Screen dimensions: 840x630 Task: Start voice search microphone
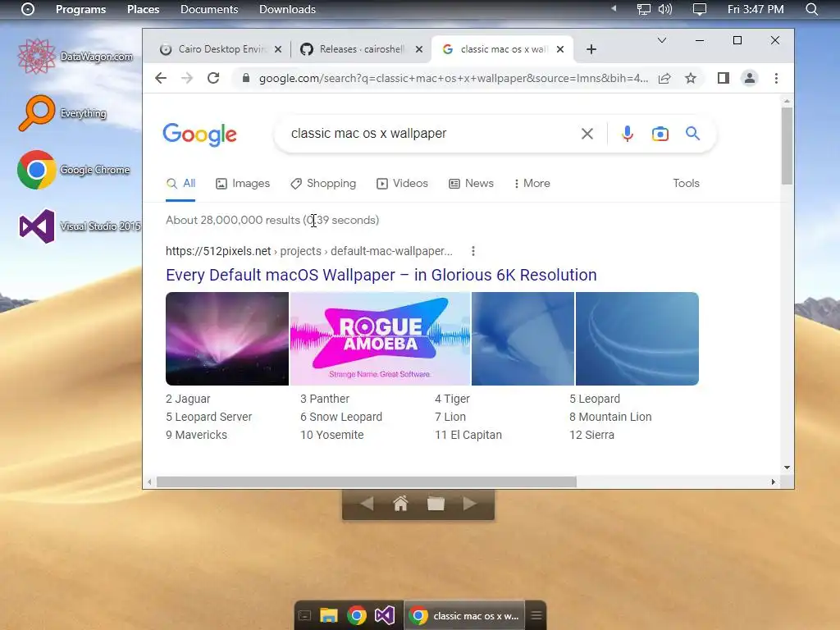coord(628,134)
